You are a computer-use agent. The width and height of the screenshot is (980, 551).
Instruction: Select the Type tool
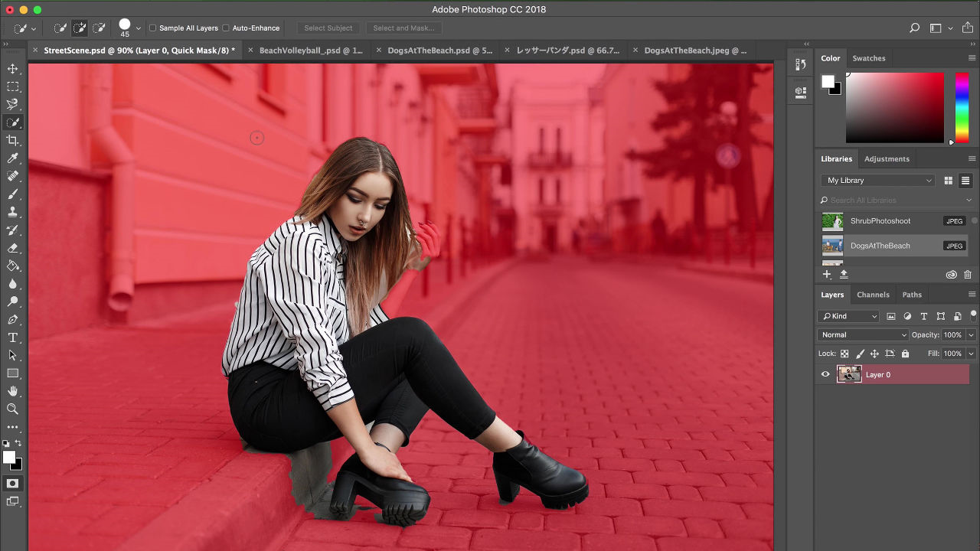tap(13, 337)
